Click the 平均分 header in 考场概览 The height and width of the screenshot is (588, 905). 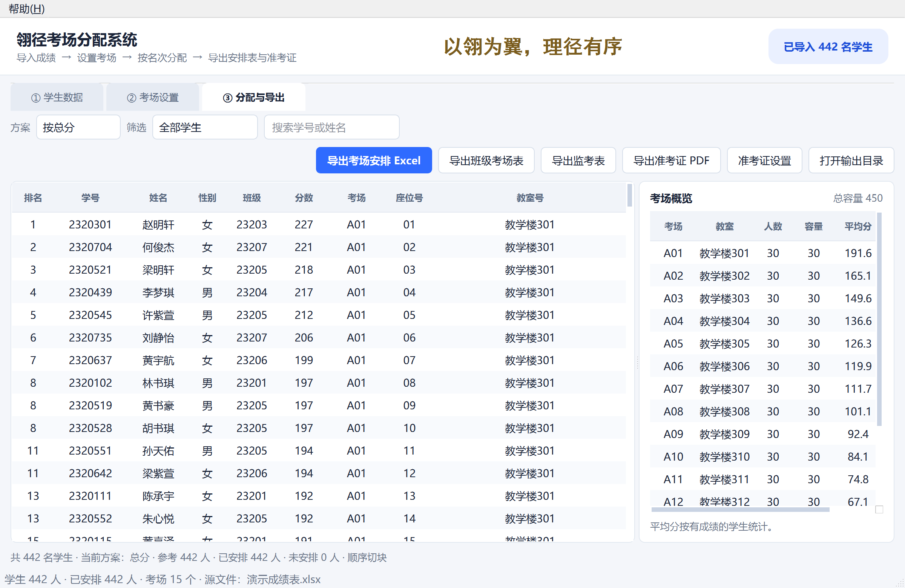[858, 227]
